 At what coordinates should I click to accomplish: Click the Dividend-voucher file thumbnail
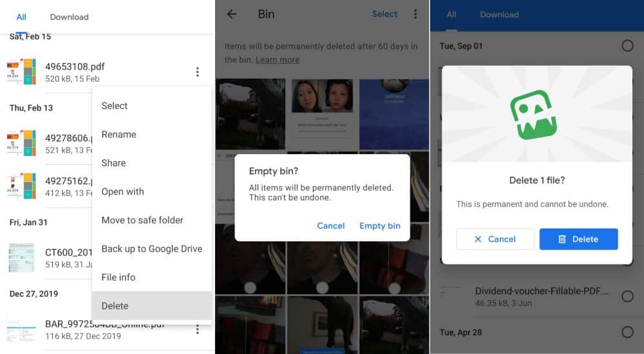point(451,291)
